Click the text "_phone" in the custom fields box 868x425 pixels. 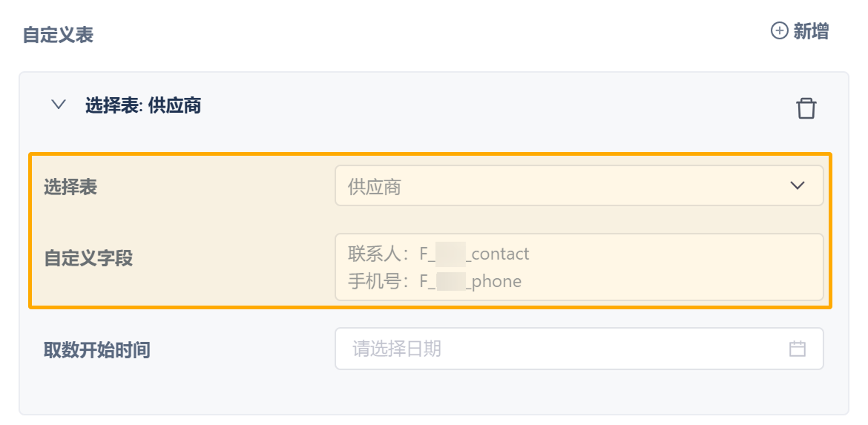pyautogui.click(x=493, y=281)
